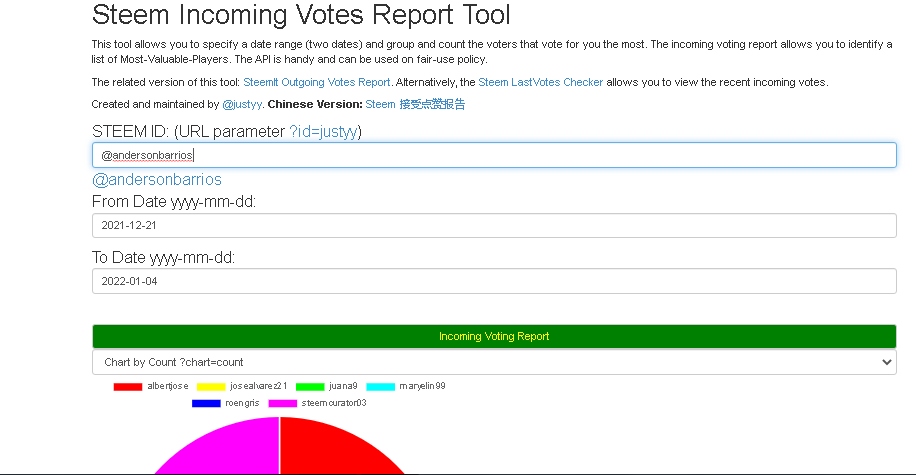Focus the STEEM ID input field
The image size is (916, 475).
(494, 155)
